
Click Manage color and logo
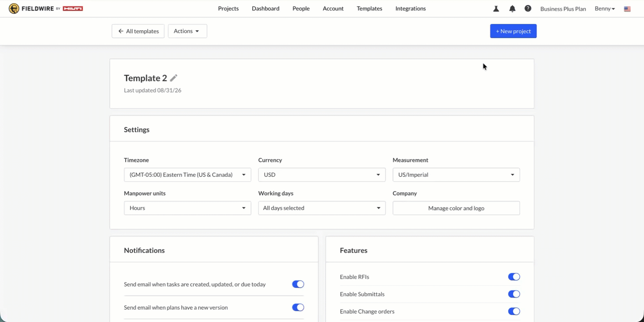coord(456,208)
